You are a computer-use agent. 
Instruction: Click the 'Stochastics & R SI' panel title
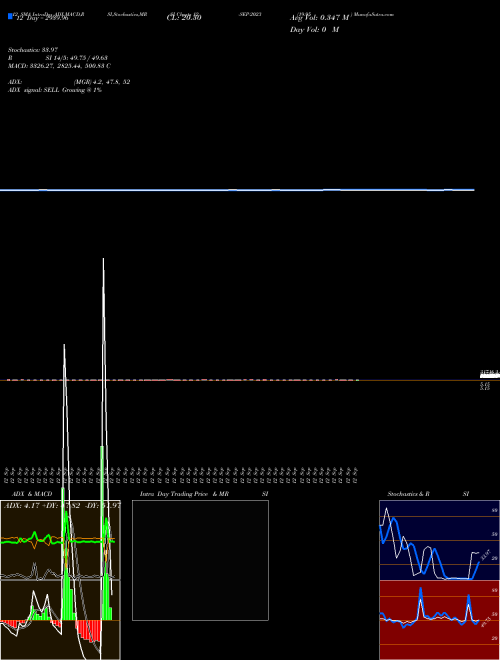click(x=428, y=494)
